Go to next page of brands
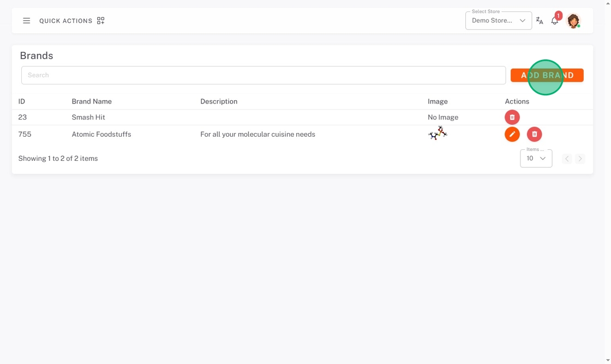This screenshot has height=364, width=611. (x=580, y=159)
